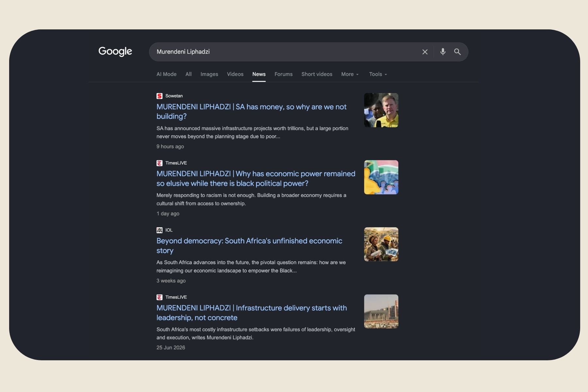
Task: Click the TimesLIVE favicon above the economic power article
Action: pyautogui.click(x=159, y=163)
